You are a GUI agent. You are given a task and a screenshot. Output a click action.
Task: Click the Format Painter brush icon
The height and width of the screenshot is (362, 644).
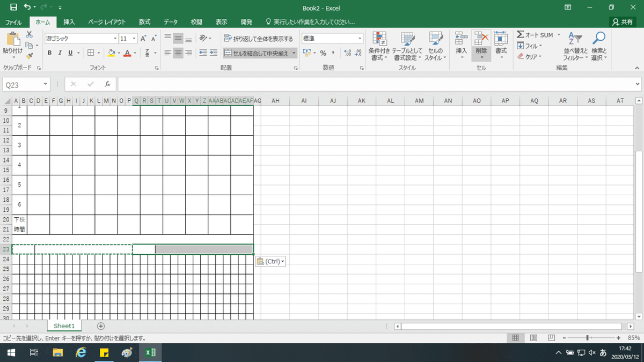tap(29, 55)
